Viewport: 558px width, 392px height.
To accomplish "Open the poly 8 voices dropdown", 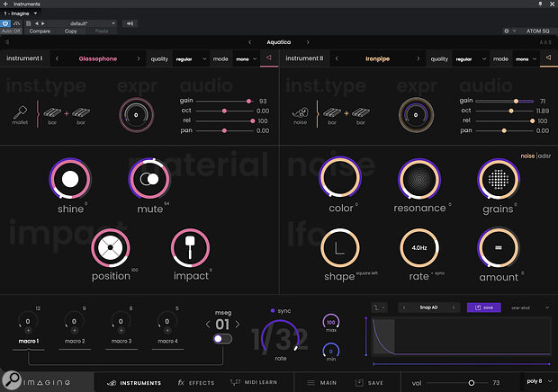I will [x=539, y=381].
